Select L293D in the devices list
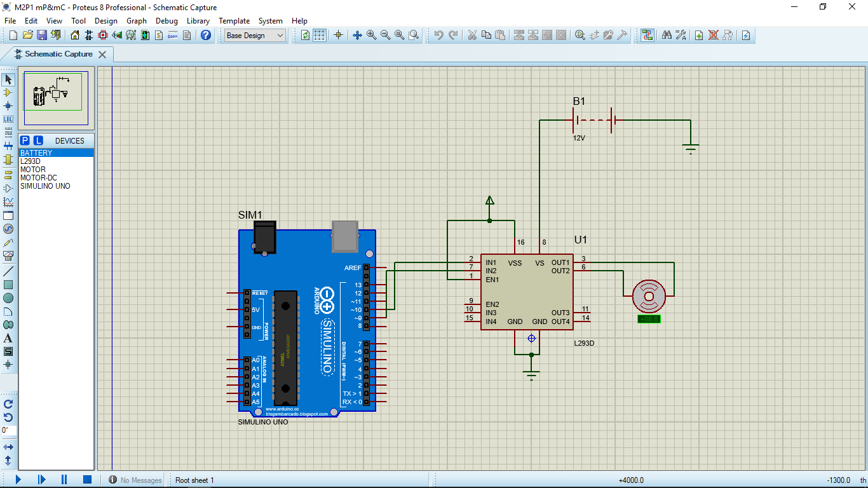Image resolution: width=868 pixels, height=488 pixels. point(56,161)
